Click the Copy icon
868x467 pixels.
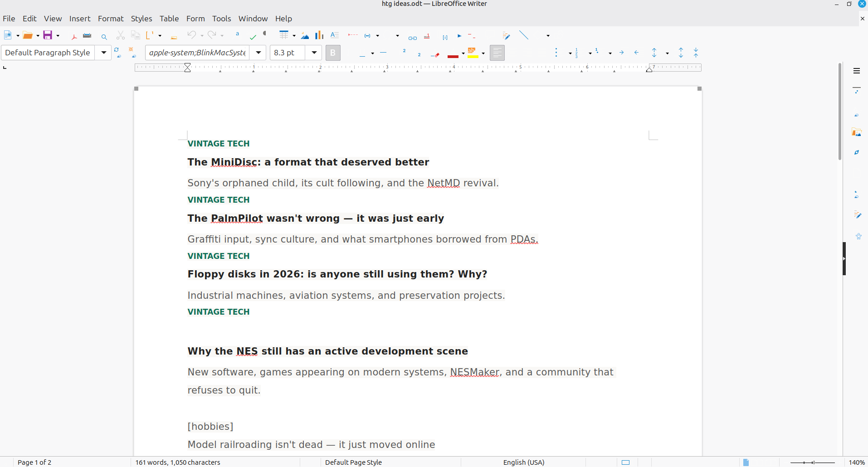135,35
